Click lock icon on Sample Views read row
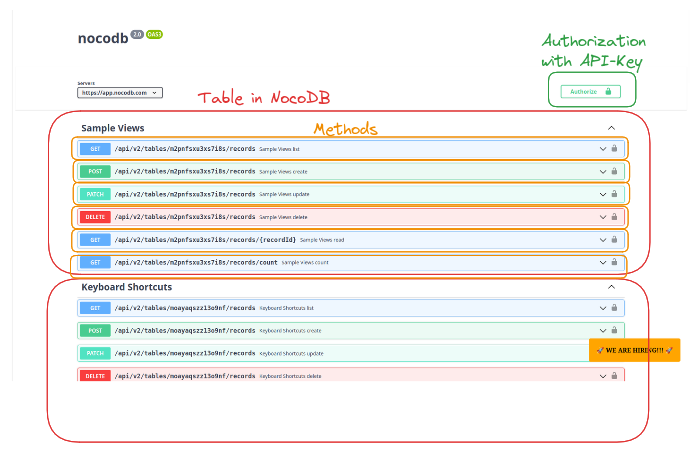Screen dimensions: 699x452 point(614,239)
